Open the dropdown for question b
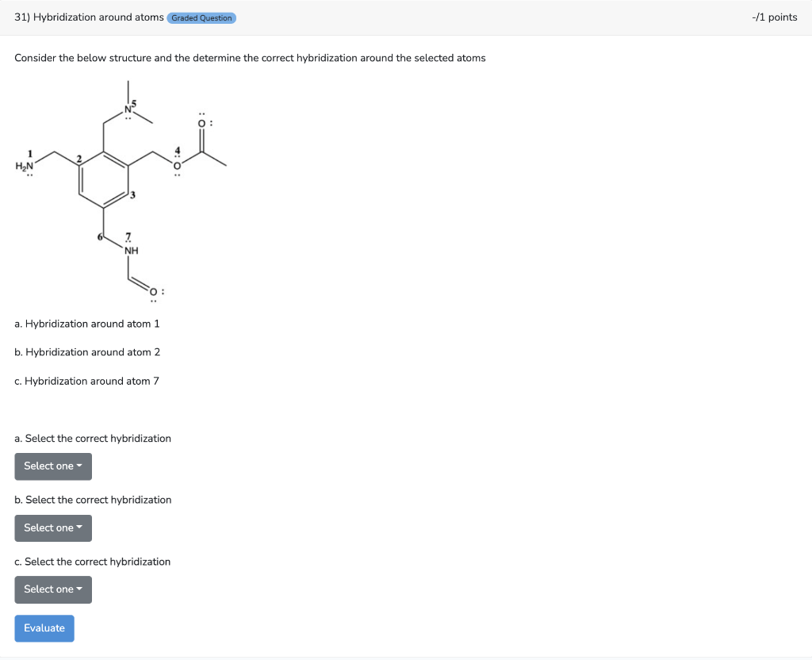This screenshot has width=812, height=660. pos(53,528)
